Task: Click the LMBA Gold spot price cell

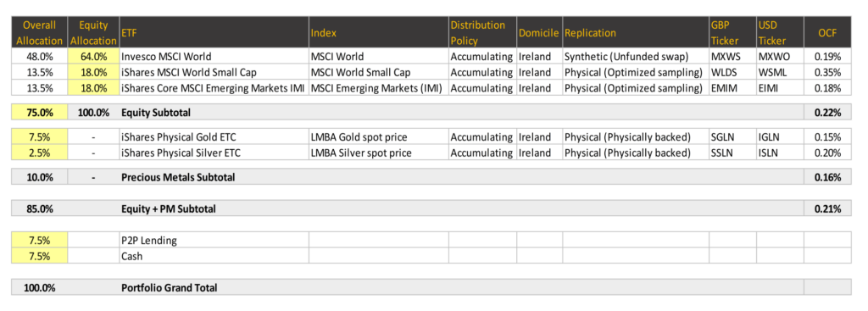Action: [379, 136]
